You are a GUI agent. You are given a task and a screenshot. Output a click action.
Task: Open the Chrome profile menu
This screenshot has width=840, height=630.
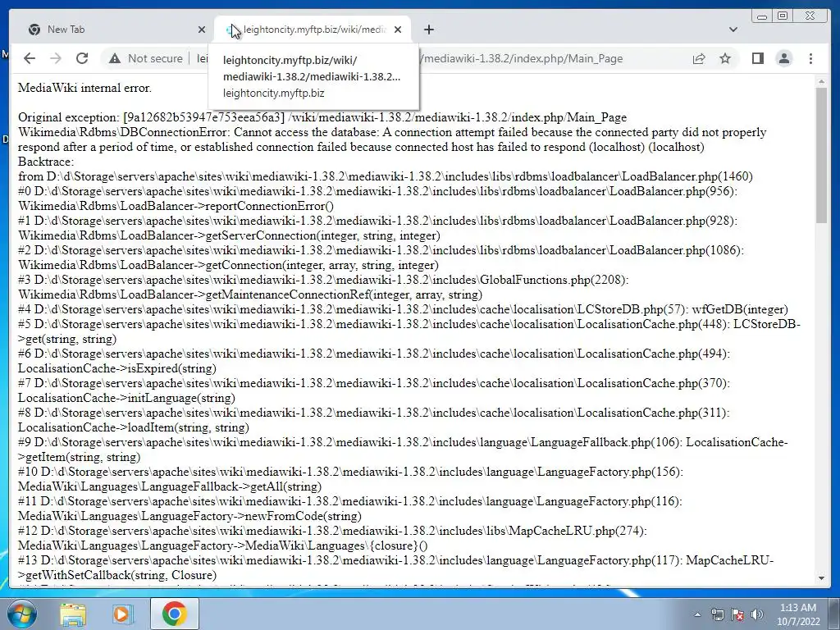tap(784, 58)
